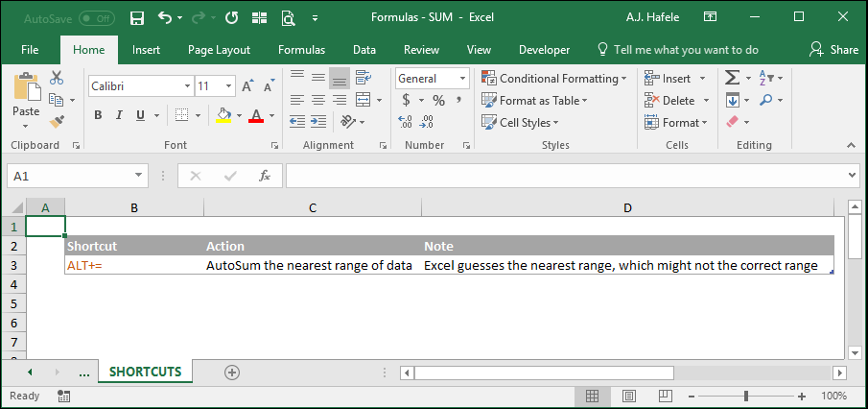Viewport: 868px width, 409px height.
Task: Open the Name Box dropdown arrow
Action: 138,176
